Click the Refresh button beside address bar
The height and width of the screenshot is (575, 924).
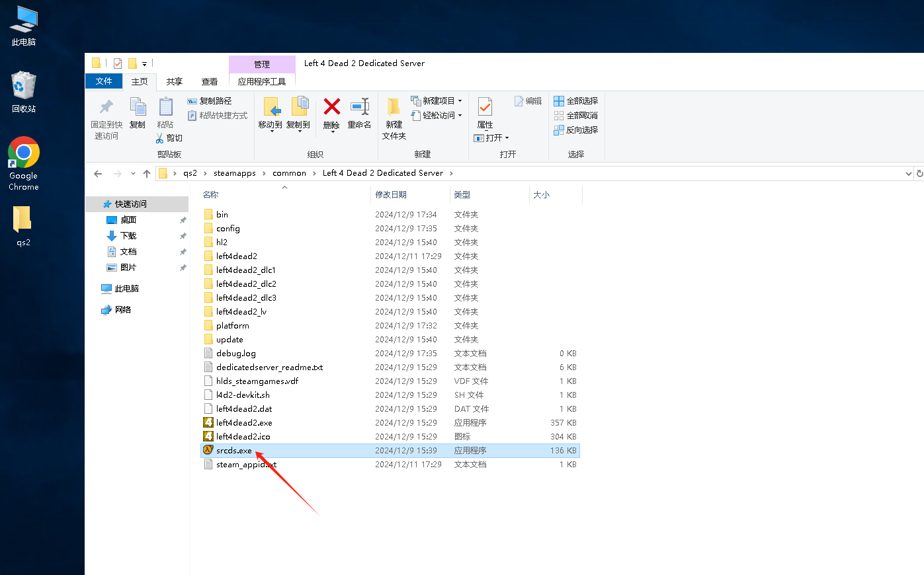click(919, 173)
